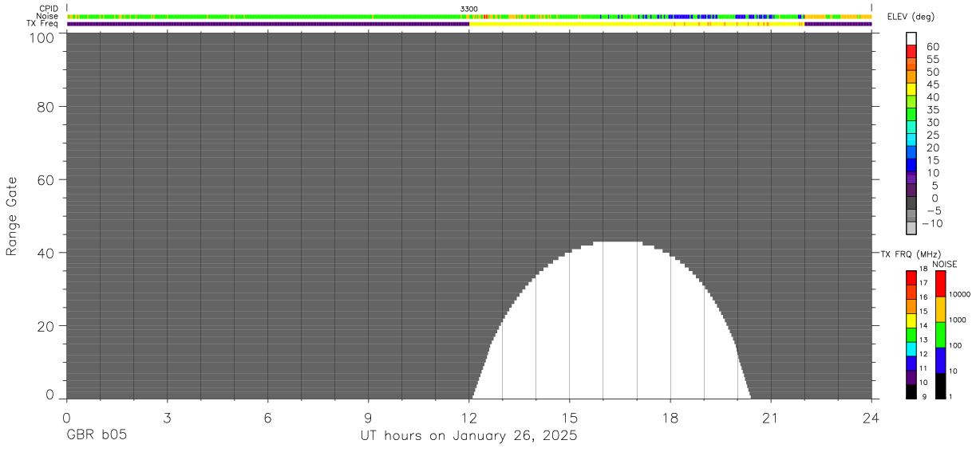Viewport: 980px width, 452px height.
Task: Click the black 9–10 swatch on TX FRQ bar
Action: [911, 391]
